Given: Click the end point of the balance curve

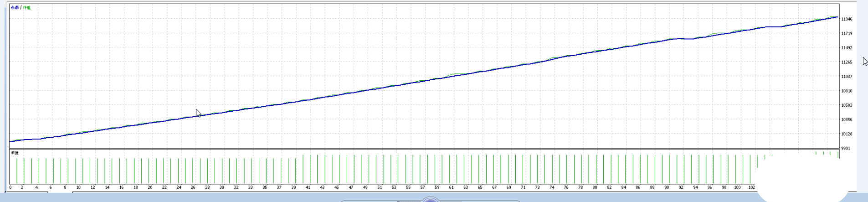Looking at the screenshot, I should [837, 17].
